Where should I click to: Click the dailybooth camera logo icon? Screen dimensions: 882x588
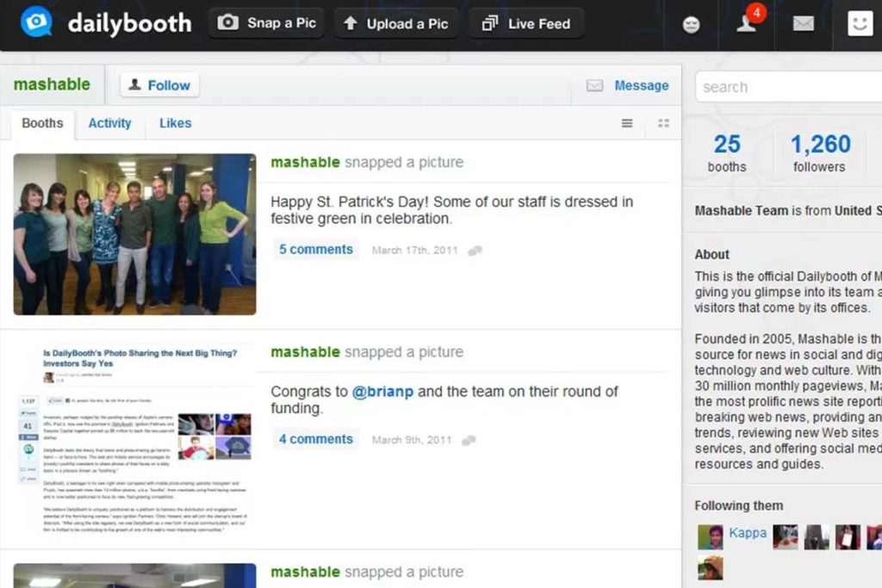[36, 22]
